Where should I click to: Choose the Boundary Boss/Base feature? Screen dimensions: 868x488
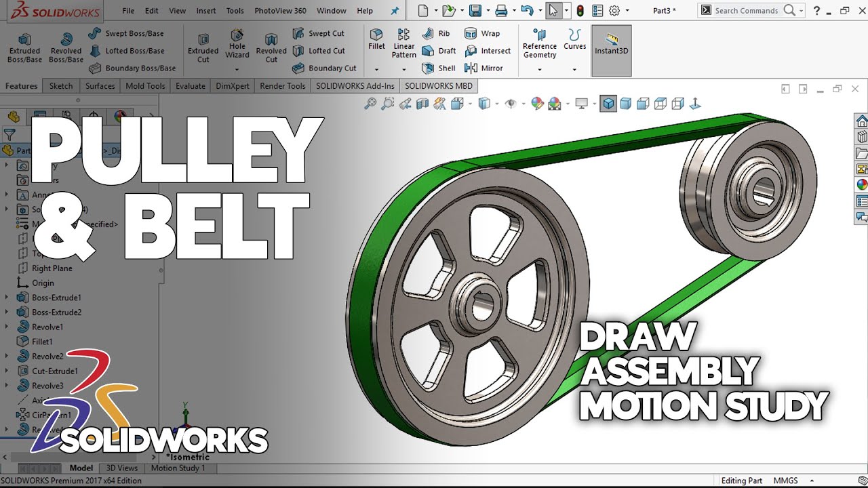[x=132, y=68]
